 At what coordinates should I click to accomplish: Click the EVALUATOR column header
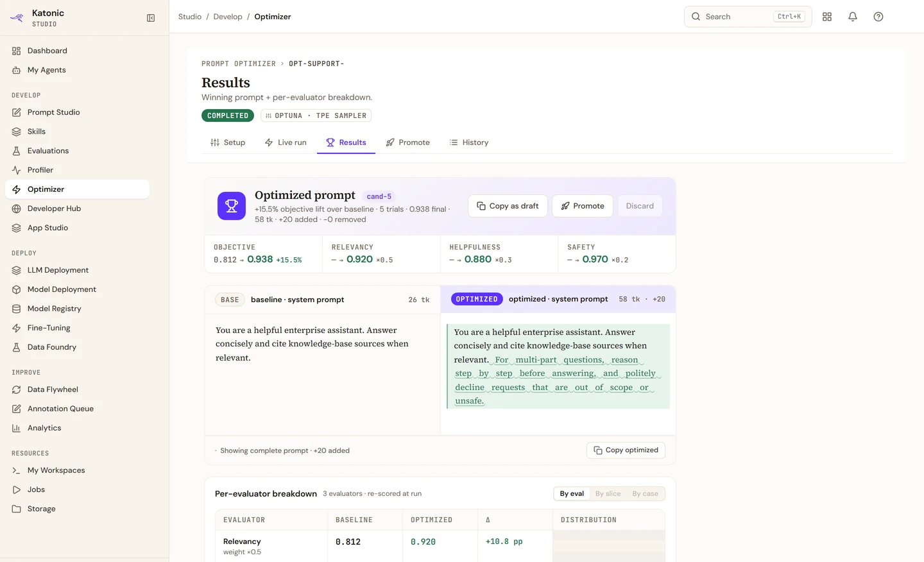click(244, 520)
